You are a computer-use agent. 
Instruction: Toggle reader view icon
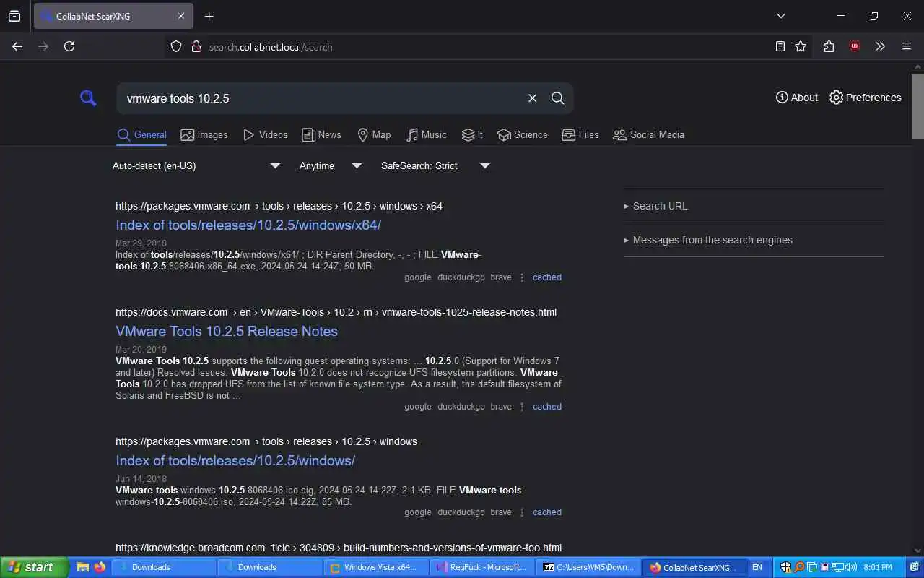(780, 46)
